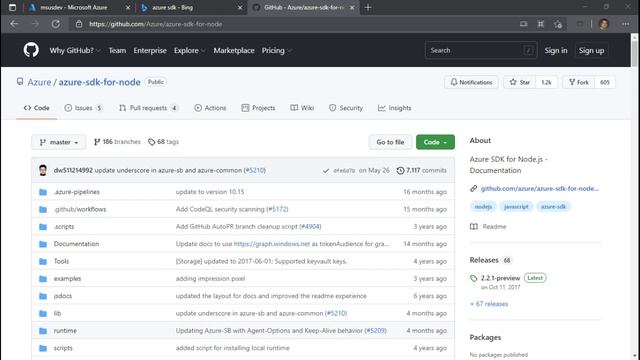Image resolution: width=640 pixels, height=360 pixels.
Task: Open the Pull requests tab
Action: [148, 108]
